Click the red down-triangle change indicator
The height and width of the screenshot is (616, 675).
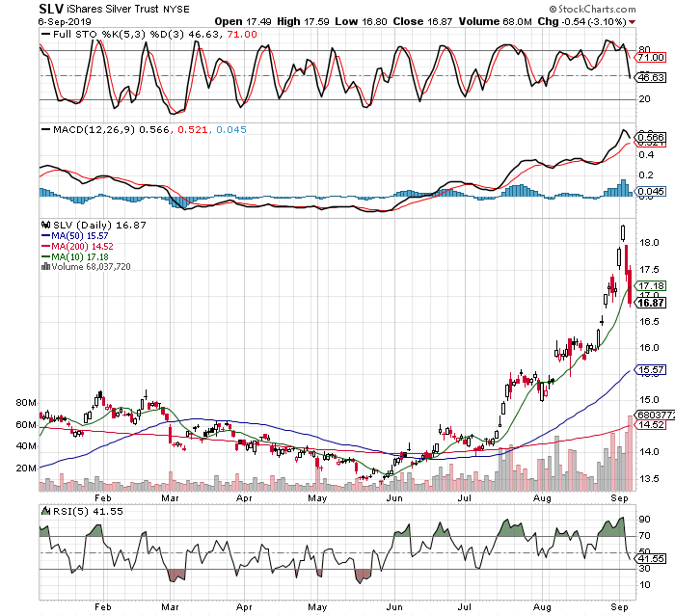point(632,22)
